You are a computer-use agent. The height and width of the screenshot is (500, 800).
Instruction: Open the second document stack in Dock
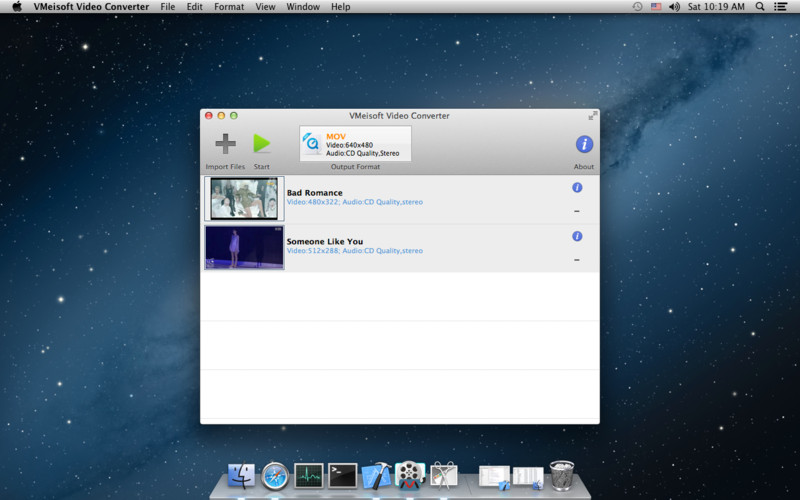pyautogui.click(x=528, y=478)
